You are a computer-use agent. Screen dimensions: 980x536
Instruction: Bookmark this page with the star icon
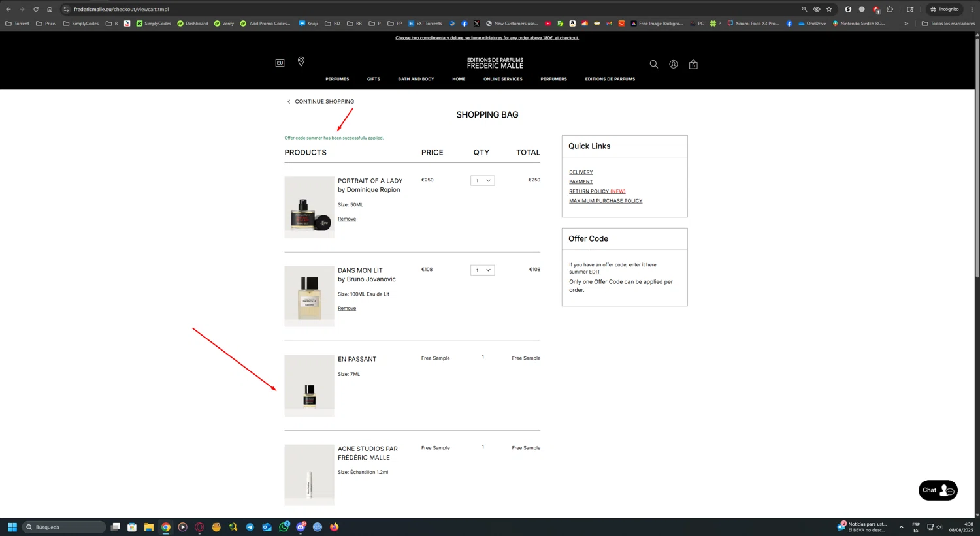tap(829, 9)
